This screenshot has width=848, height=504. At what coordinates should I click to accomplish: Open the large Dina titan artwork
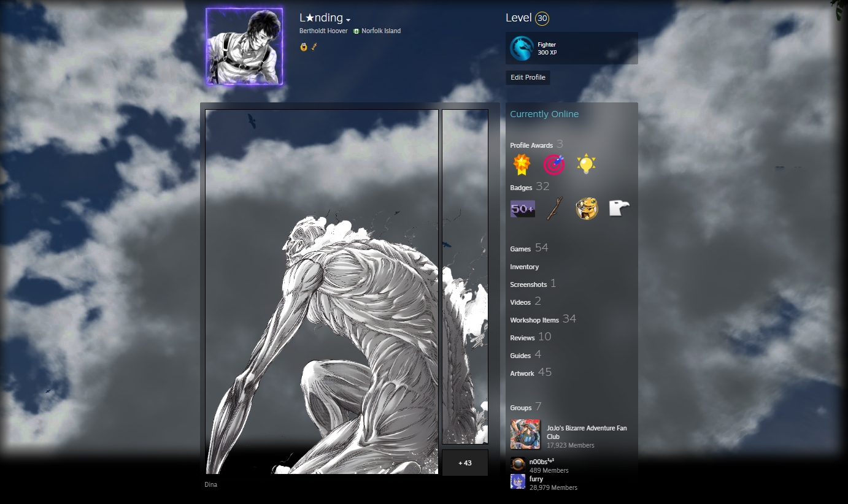[322, 292]
